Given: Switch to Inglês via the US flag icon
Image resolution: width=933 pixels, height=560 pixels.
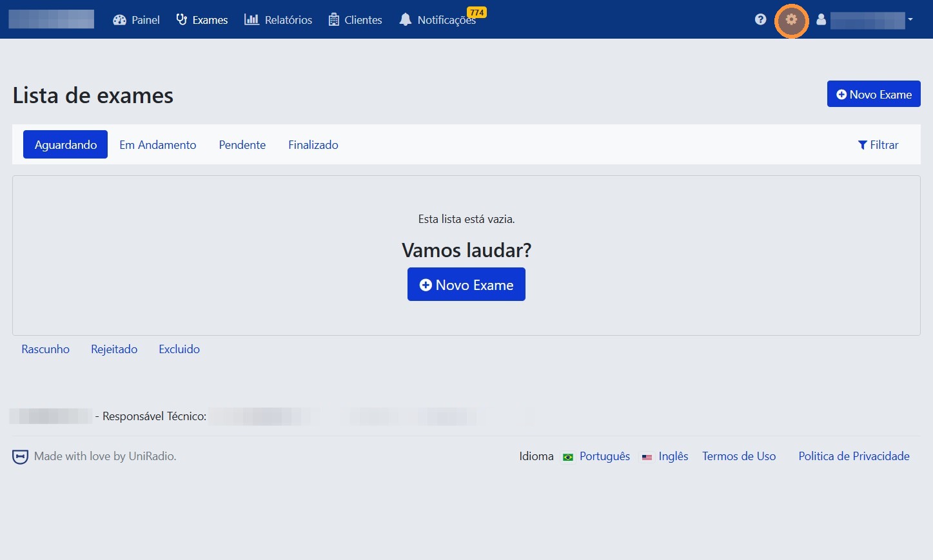Looking at the screenshot, I should coord(647,457).
